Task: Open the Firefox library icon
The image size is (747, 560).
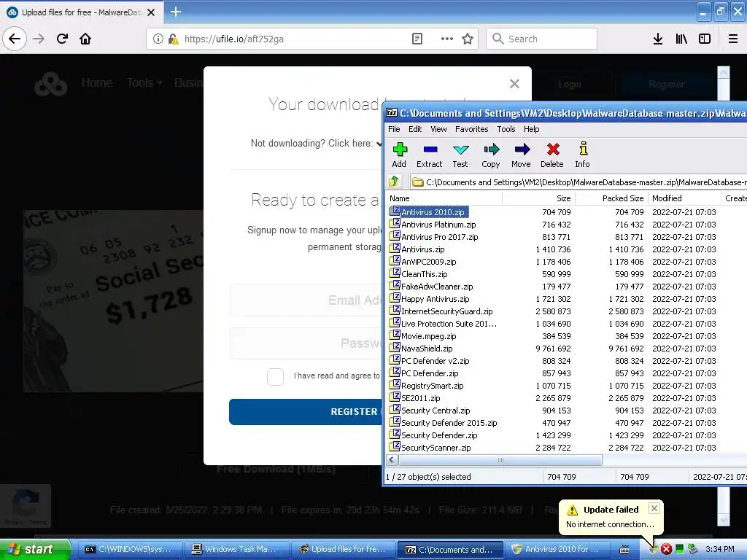Action: click(681, 39)
